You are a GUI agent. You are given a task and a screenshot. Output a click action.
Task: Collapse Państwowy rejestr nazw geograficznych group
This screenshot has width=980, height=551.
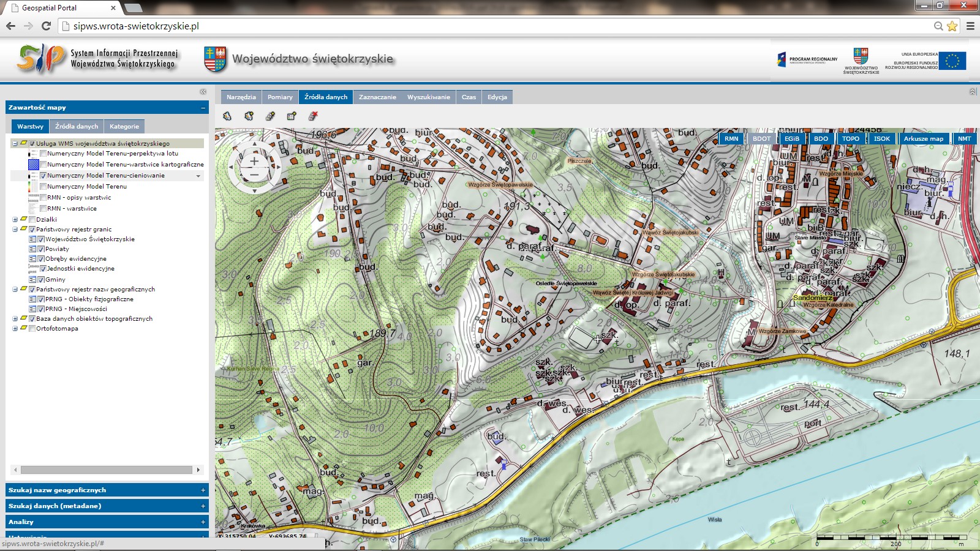tap(15, 290)
